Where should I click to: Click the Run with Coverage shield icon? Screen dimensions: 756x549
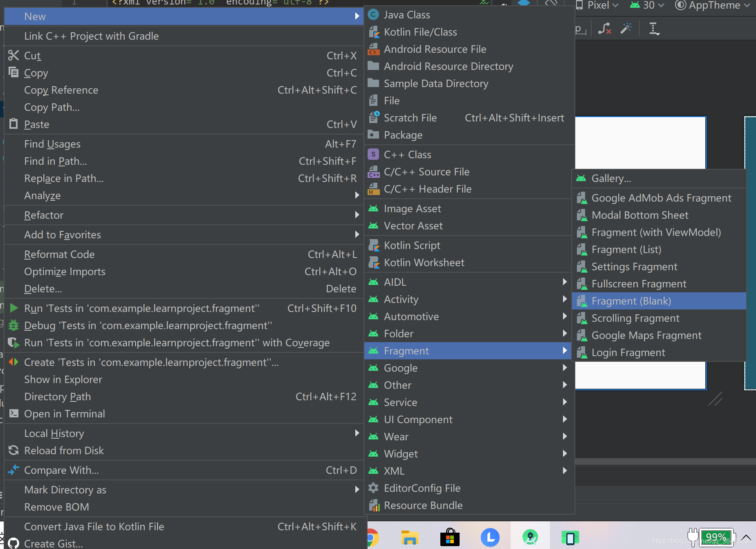(13, 343)
